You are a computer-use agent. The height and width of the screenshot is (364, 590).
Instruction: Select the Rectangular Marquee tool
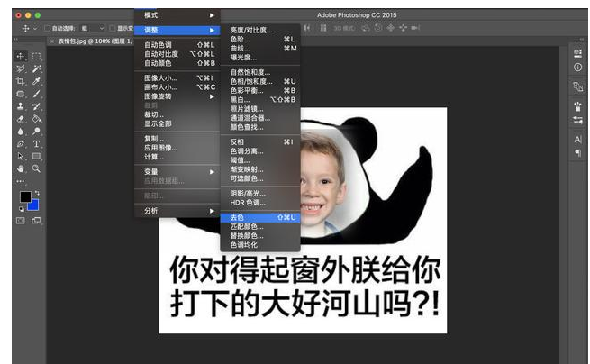36,57
